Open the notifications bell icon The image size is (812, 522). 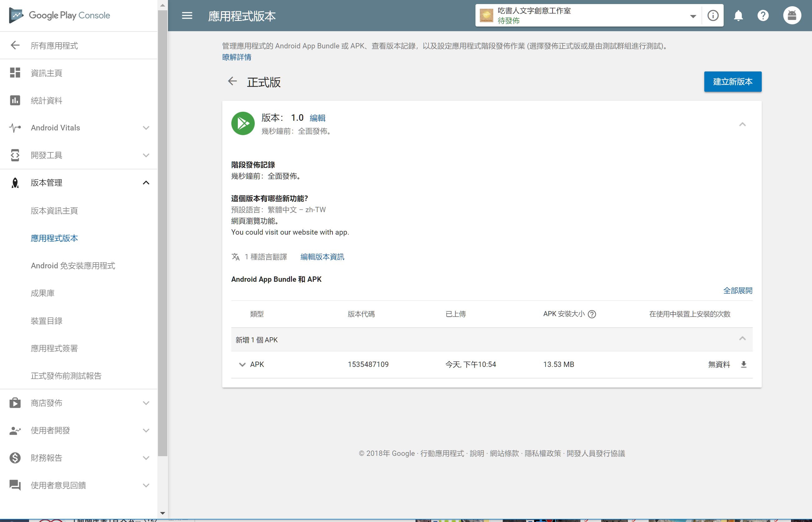point(738,16)
